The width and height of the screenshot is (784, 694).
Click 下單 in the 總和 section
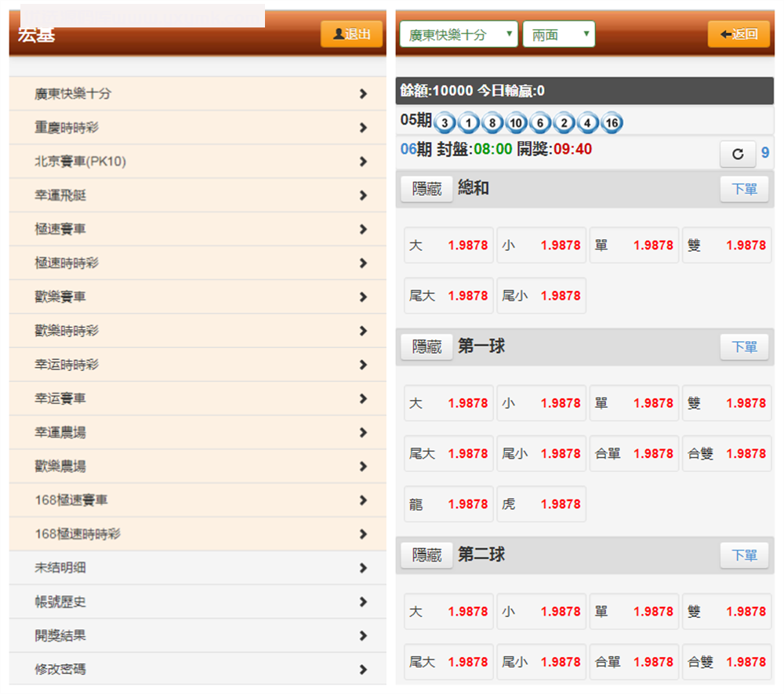click(744, 189)
